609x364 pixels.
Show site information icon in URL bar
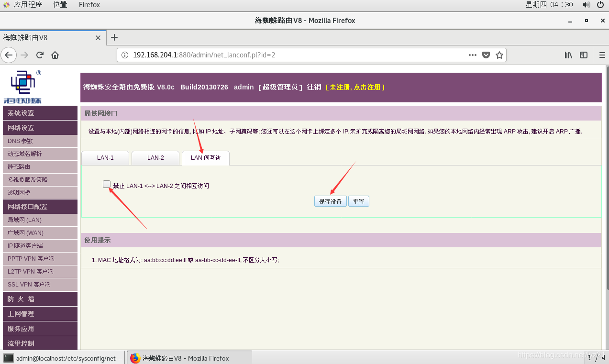click(125, 55)
